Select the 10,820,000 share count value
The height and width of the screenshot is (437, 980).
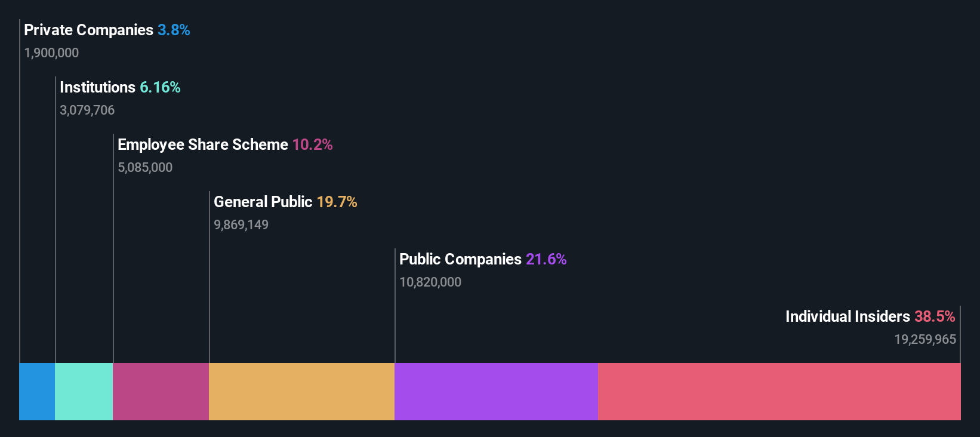(430, 282)
